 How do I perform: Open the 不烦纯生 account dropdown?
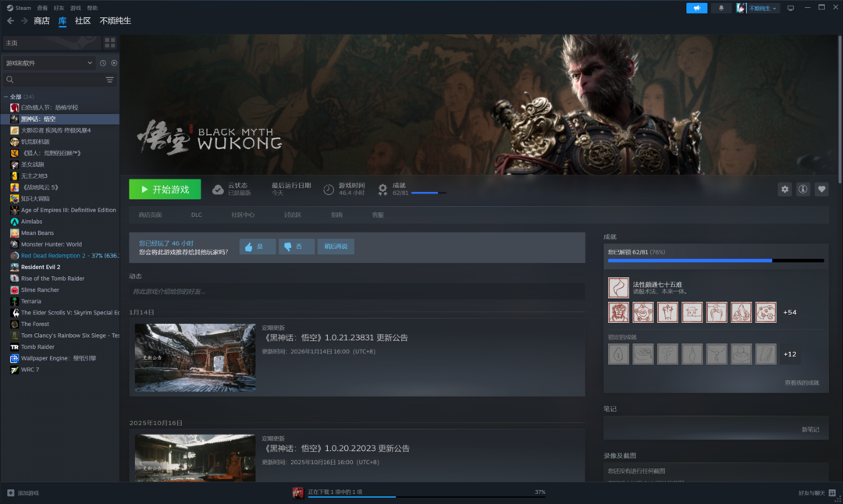pos(757,8)
